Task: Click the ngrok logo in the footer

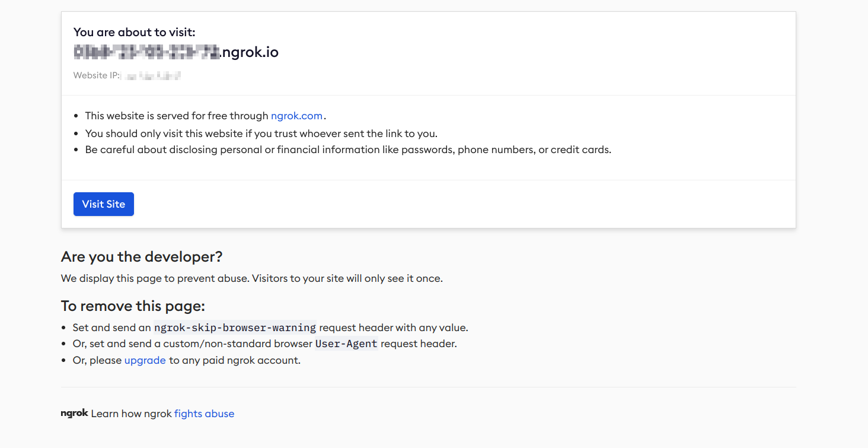Action: tap(74, 413)
